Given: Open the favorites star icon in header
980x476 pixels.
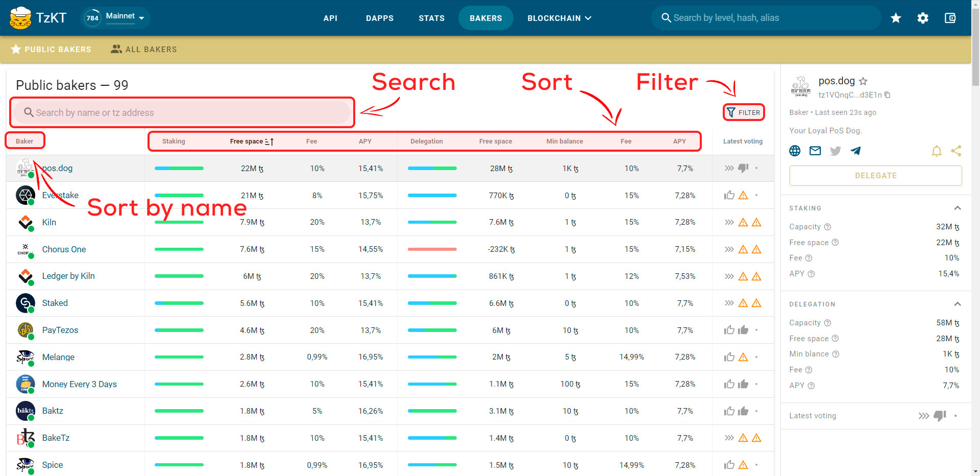Looking at the screenshot, I should point(896,18).
